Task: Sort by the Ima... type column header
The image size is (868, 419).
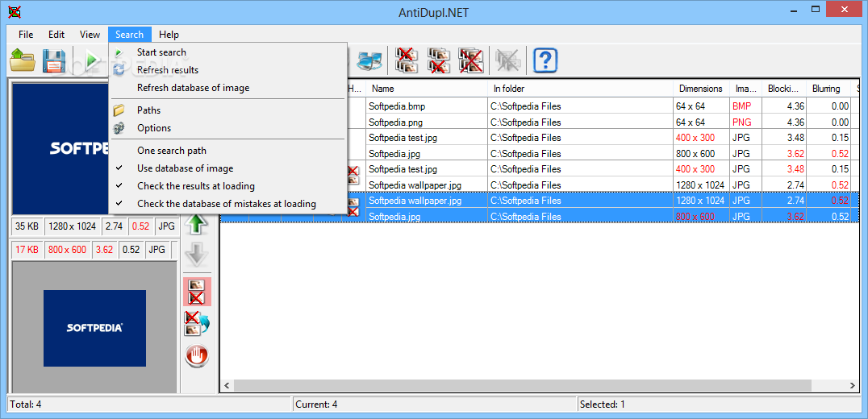Action: (x=745, y=89)
